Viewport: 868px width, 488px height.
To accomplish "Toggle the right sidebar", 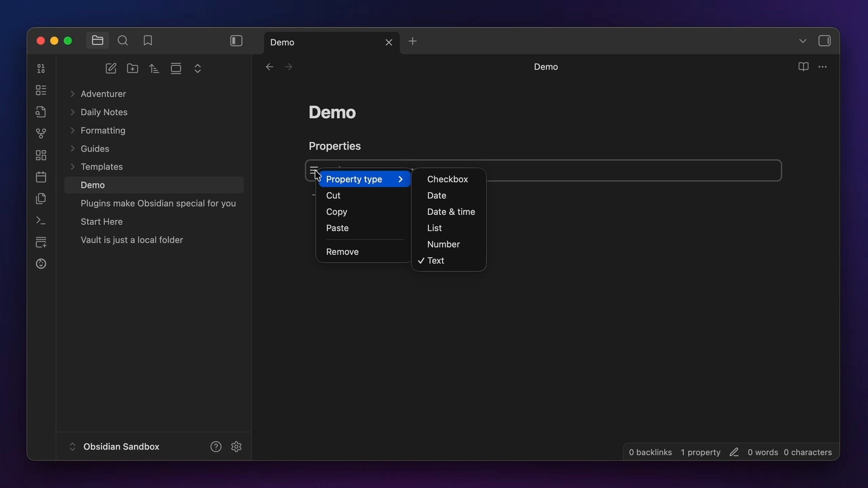I will pos(824,41).
